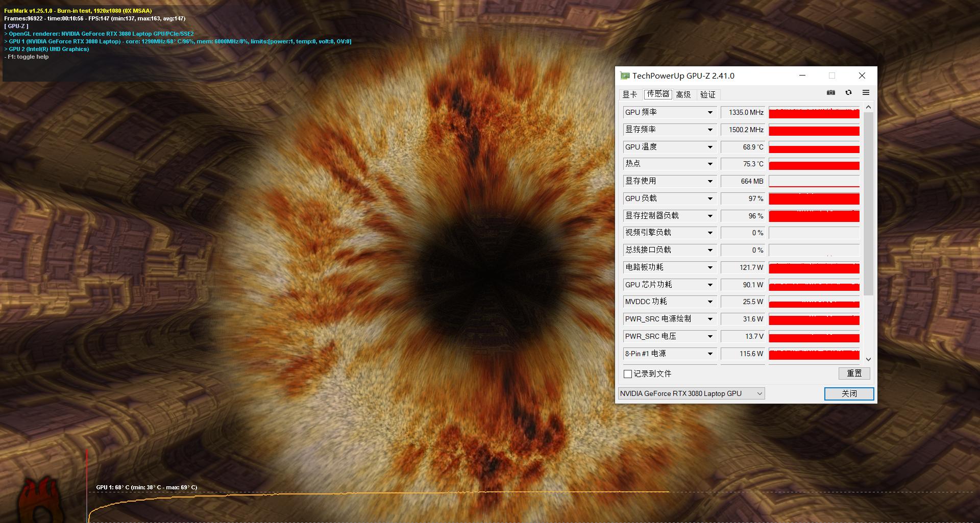
Task: Click the 重置 reset button
Action: 854,373
